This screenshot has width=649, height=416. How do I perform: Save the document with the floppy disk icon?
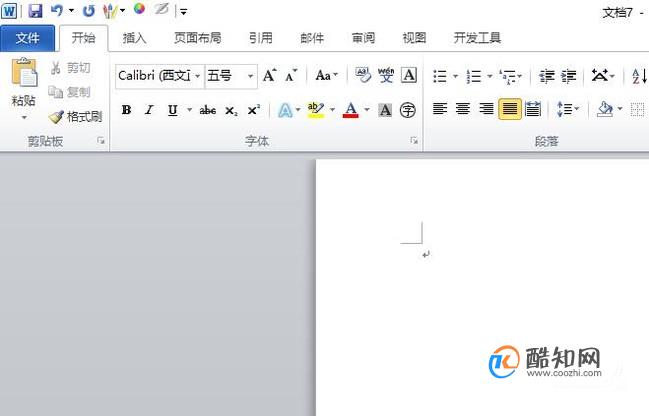coord(35,11)
